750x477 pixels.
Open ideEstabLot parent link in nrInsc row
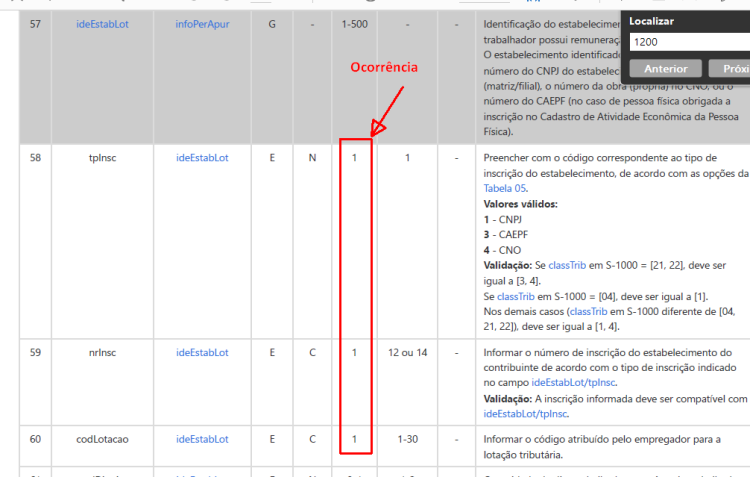[x=202, y=352]
